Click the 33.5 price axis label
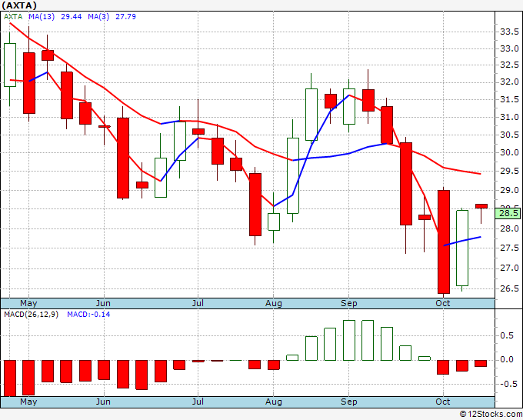523x420 pixels. pos(509,32)
